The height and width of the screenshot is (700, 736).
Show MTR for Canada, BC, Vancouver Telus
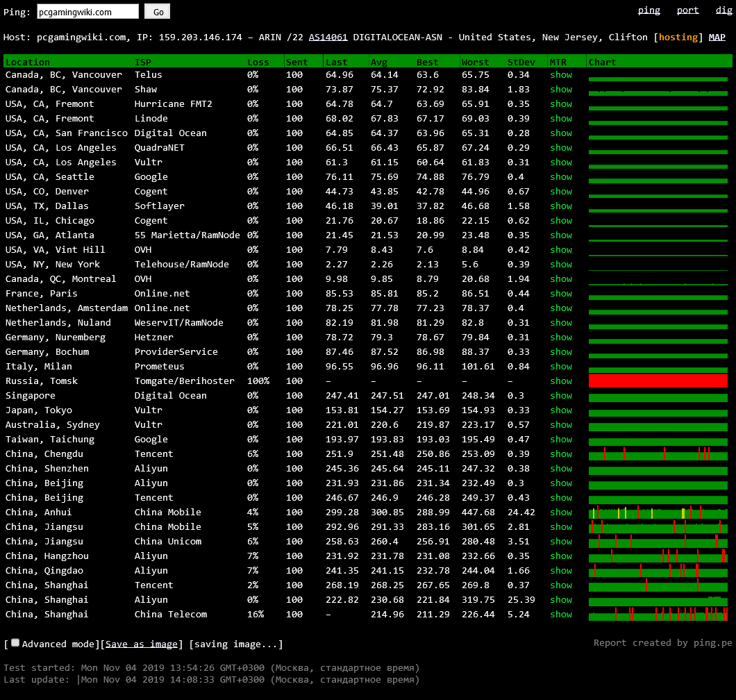click(561, 75)
